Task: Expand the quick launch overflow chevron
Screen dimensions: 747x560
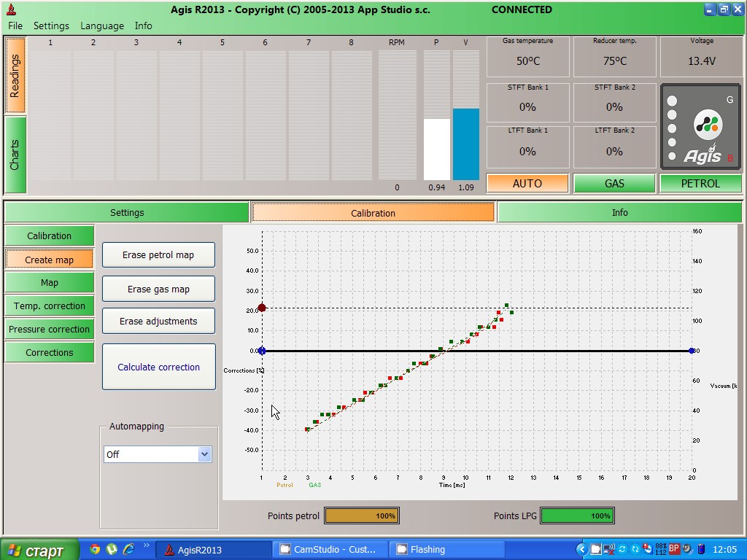Action: tap(146, 545)
